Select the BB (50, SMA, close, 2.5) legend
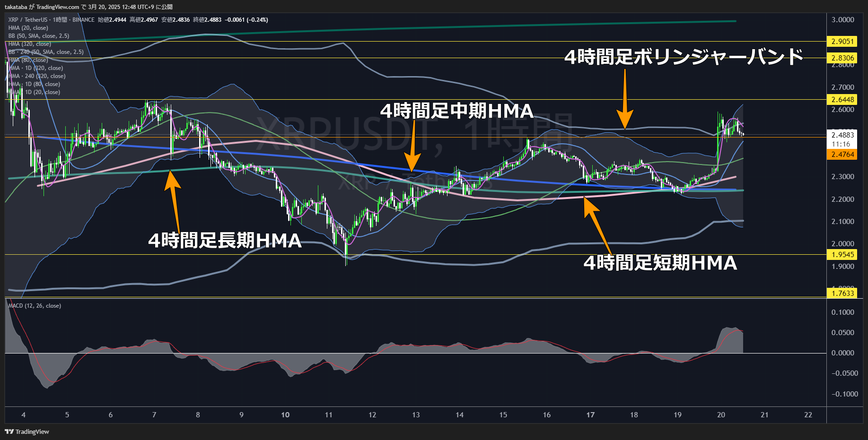The height and width of the screenshot is (440, 868). (39, 36)
